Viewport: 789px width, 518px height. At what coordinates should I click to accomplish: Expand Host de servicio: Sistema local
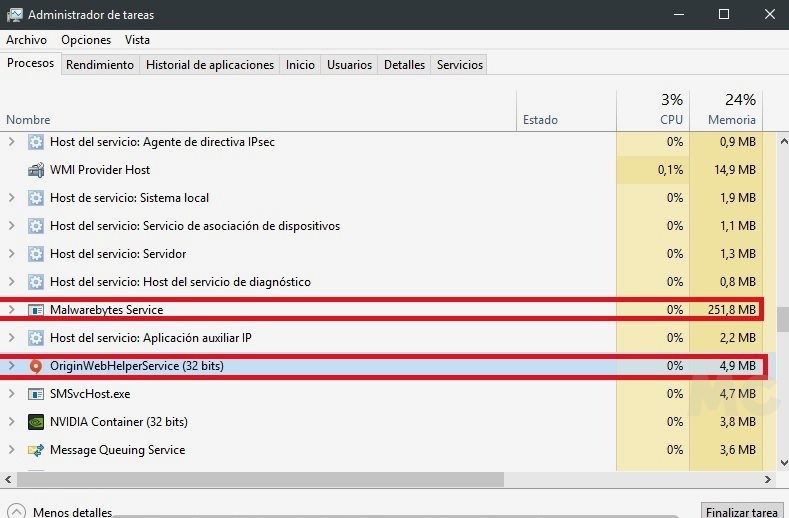tap(12, 198)
